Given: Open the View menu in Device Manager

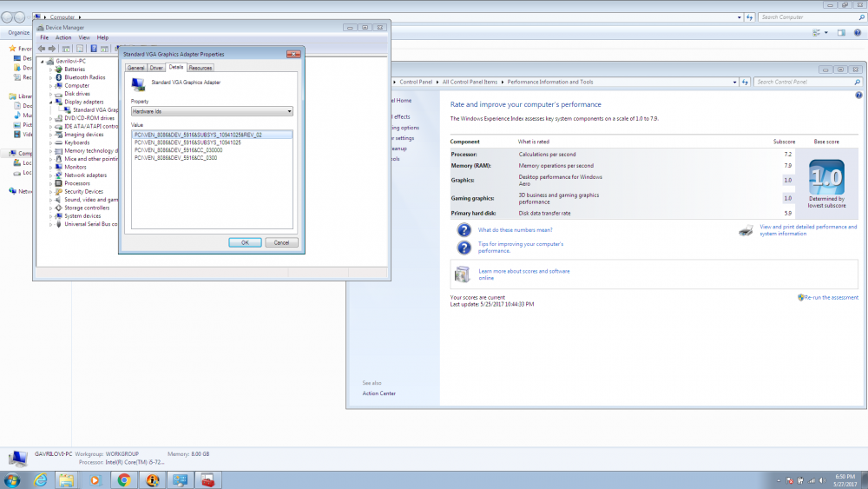Looking at the screenshot, I should (x=84, y=37).
